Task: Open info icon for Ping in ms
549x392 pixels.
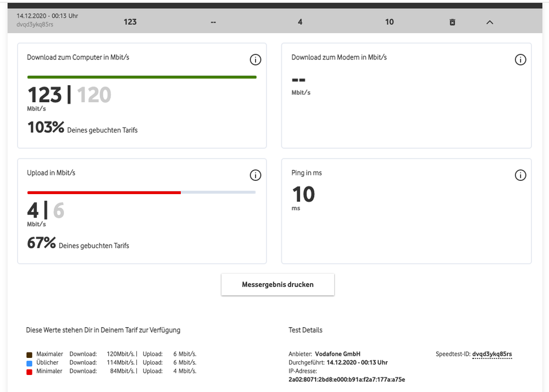Action: (520, 175)
